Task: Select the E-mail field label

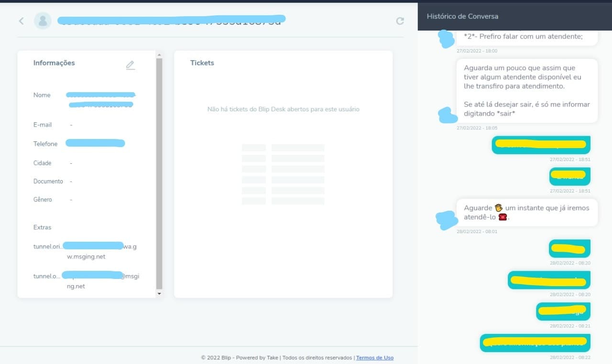Action: pyautogui.click(x=43, y=125)
